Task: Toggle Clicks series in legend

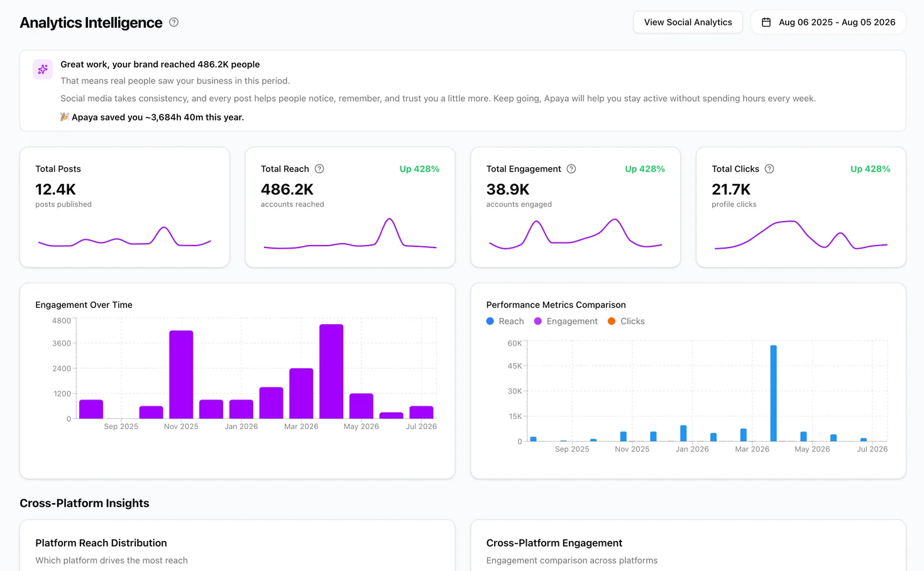Action: [x=626, y=321]
